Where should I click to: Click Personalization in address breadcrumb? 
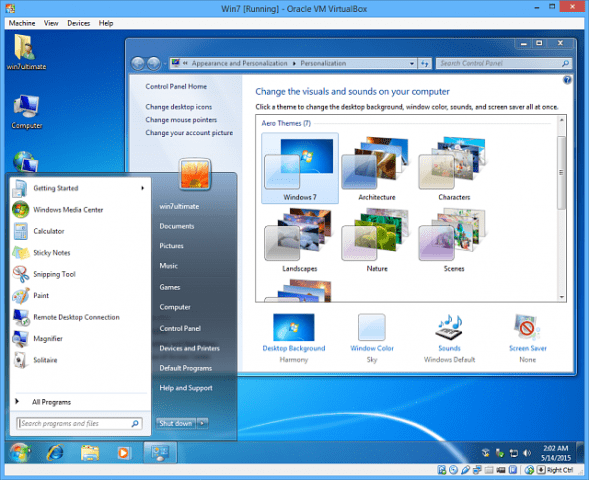pyautogui.click(x=323, y=63)
